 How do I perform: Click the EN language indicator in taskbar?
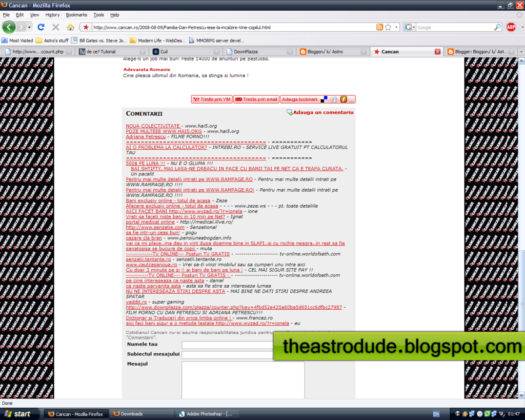tap(436, 414)
